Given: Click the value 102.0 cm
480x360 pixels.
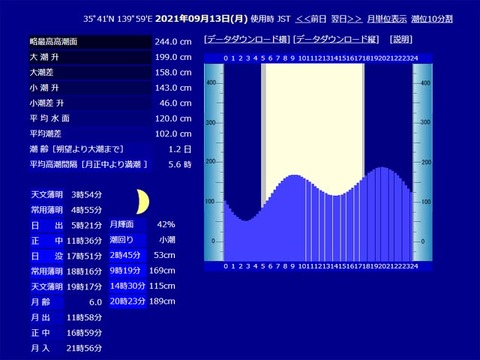Looking at the screenshot, I should [173, 134].
